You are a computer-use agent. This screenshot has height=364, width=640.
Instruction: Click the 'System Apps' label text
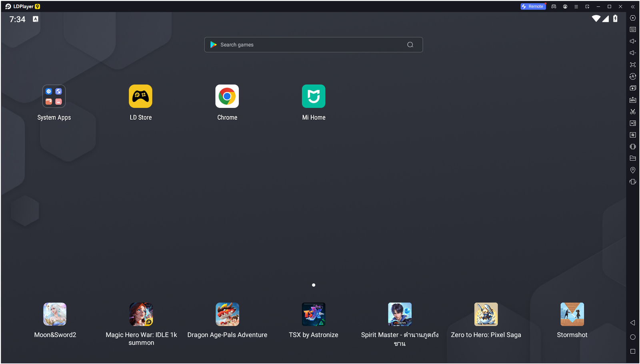54,117
